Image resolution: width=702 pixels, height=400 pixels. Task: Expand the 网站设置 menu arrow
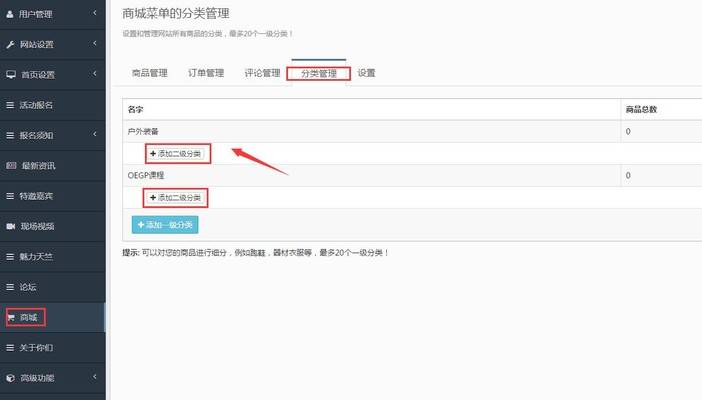click(94, 45)
